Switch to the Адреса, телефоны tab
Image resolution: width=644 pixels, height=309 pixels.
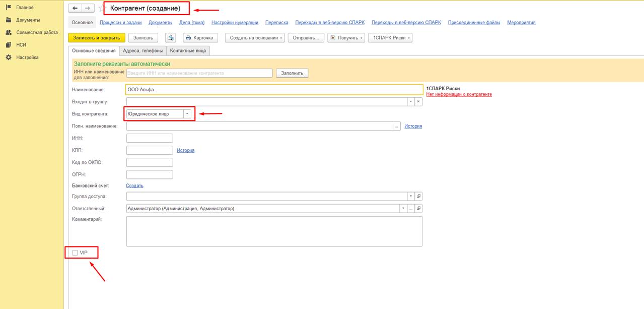tap(143, 51)
